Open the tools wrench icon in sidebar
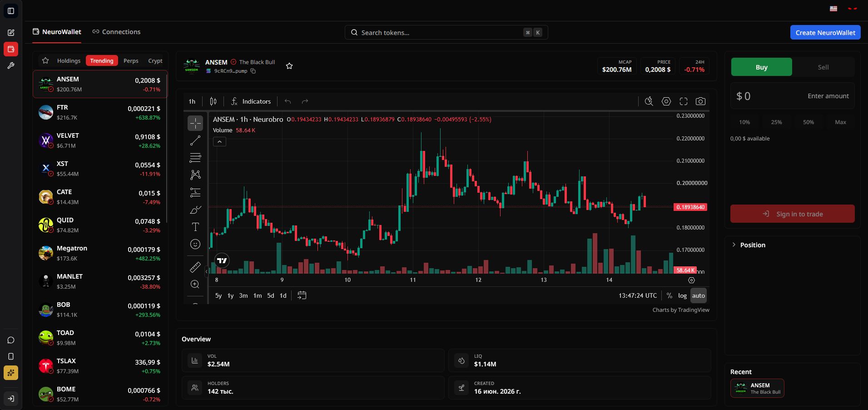Viewport: 868px width, 410px height. point(11,65)
